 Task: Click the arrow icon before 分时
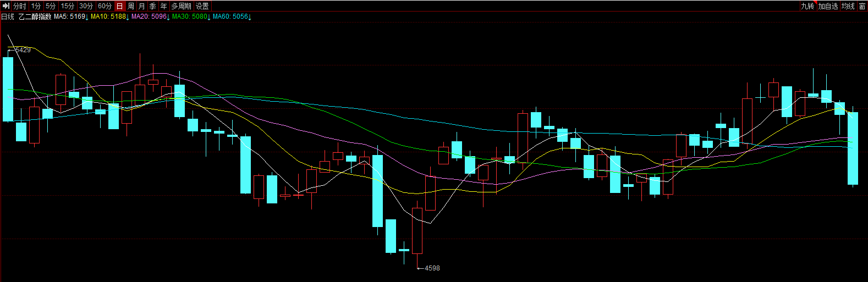6,6
